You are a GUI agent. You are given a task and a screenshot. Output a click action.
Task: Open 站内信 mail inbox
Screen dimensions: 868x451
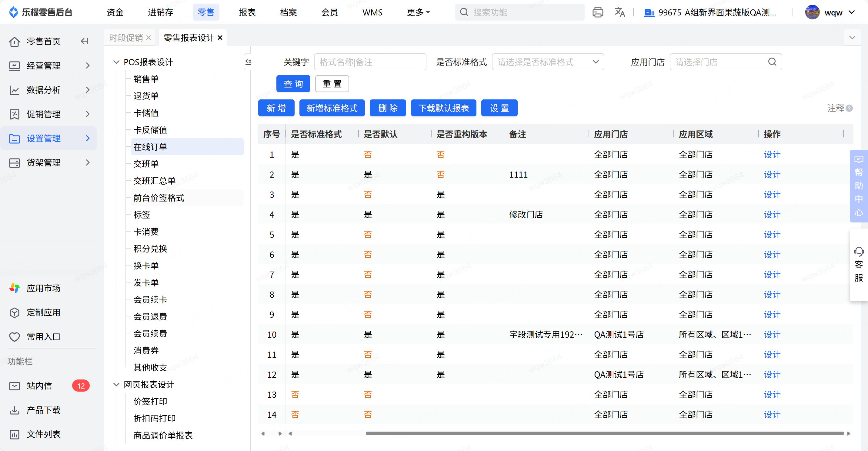click(x=39, y=386)
